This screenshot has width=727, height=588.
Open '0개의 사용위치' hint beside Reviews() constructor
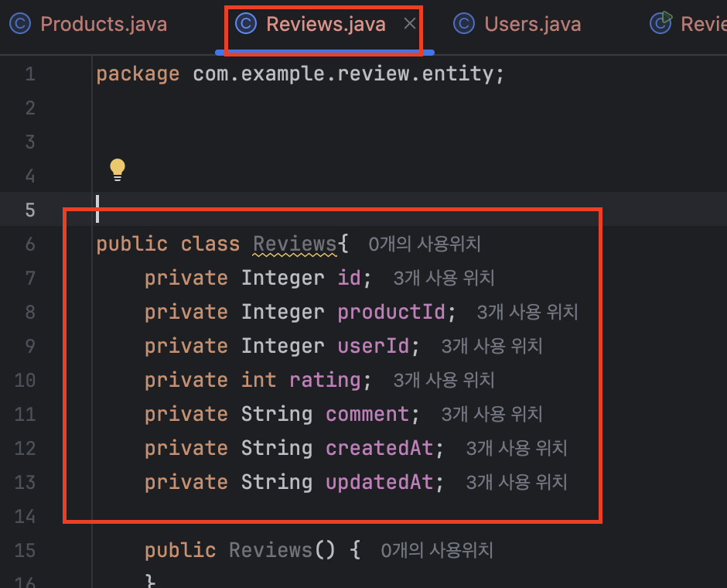click(x=437, y=550)
